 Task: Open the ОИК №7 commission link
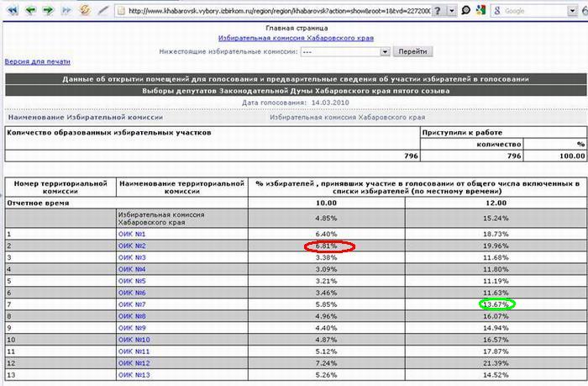click(133, 304)
